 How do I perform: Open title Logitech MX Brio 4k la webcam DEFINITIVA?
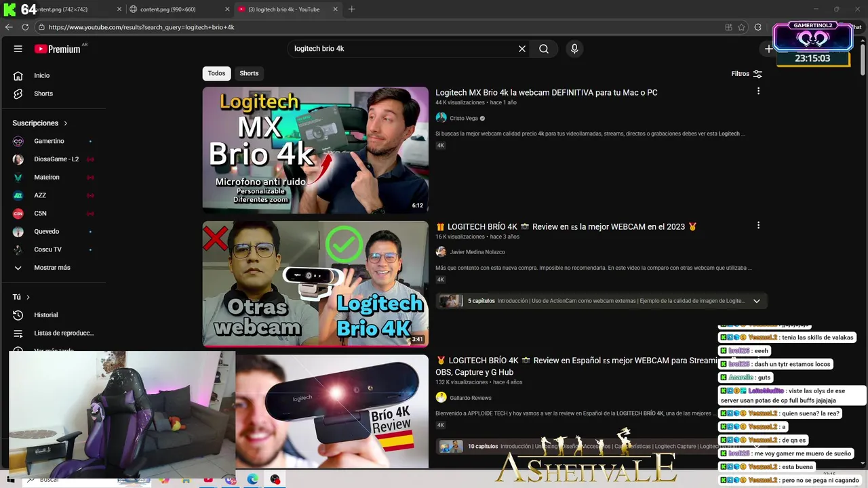click(x=547, y=92)
